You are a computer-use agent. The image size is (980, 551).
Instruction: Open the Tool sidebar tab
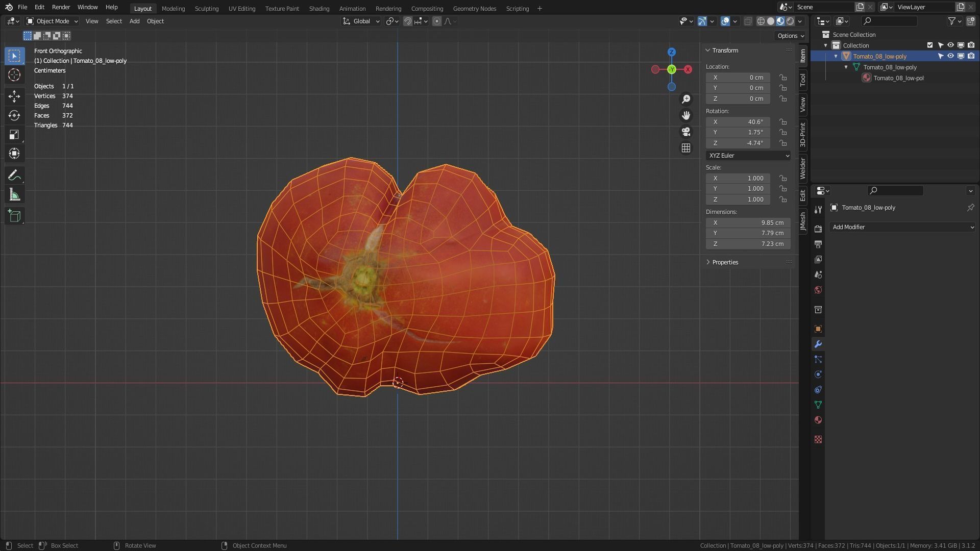click(x=803, y=80)
